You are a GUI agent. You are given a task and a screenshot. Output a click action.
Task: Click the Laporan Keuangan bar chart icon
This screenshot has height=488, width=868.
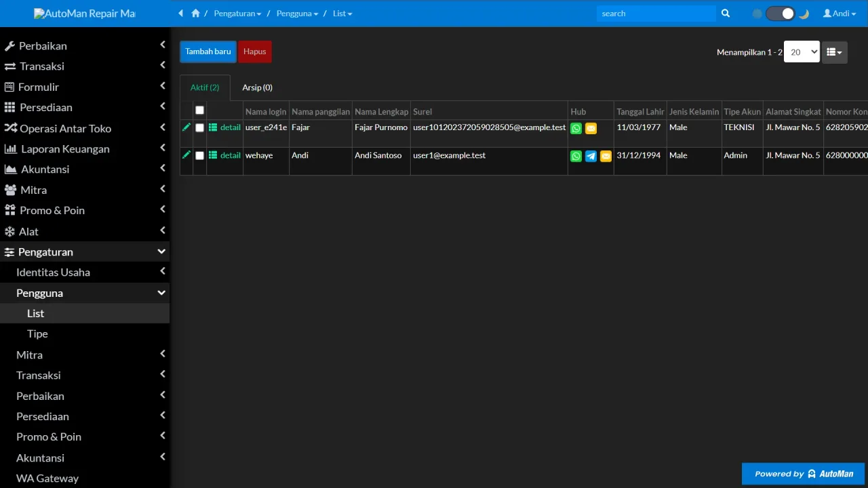coord(11,148)
